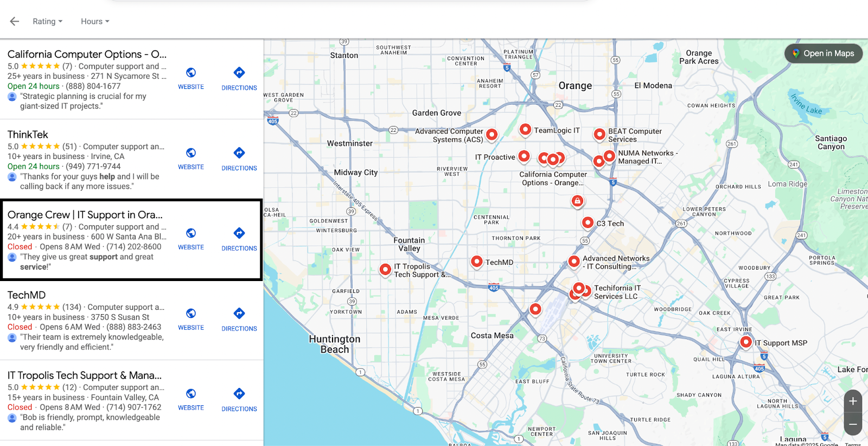
Task: Click the IT Tropolis map pin
Action: coord(385,269)
